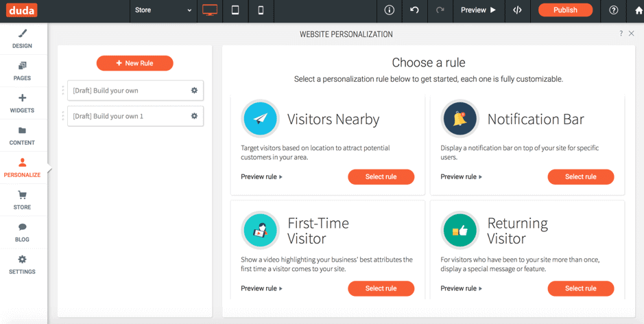The height and width of the screenshot is (324, 644).
Task: Open the site info icon
Action: click(389, 10)
